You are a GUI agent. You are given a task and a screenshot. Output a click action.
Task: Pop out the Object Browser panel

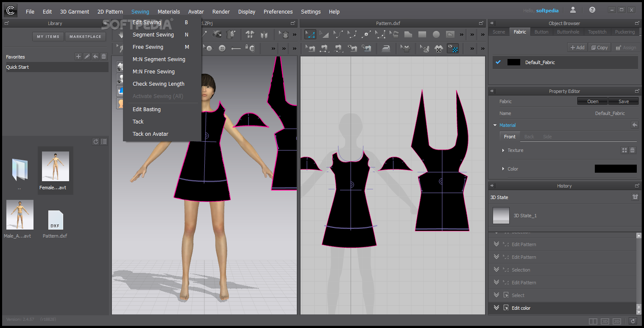coord(637,23)
